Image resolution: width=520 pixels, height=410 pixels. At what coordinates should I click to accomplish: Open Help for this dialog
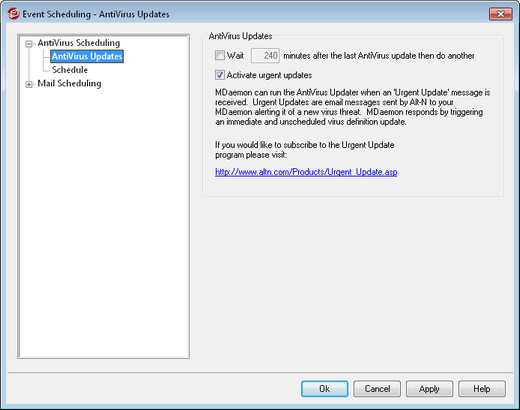coord(482,389)
